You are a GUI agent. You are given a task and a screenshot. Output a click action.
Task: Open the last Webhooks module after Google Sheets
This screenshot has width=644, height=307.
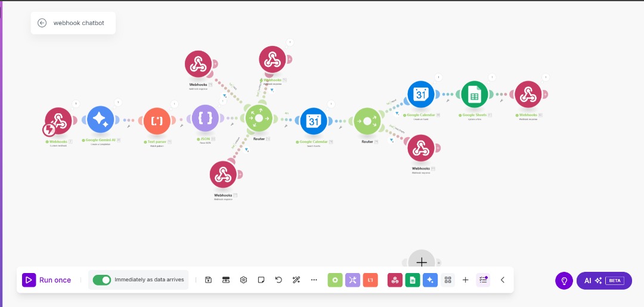coord(528,94)
